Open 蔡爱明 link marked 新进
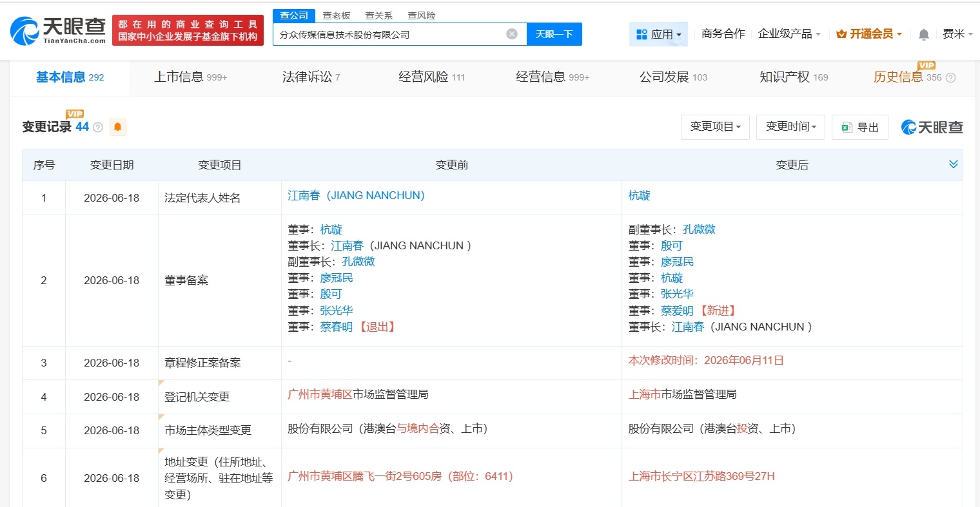Screen dimensions: 980x507 677,311
